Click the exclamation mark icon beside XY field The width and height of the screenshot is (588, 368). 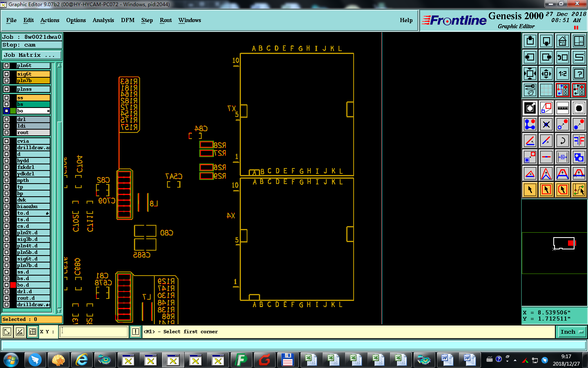coord(136,332)
